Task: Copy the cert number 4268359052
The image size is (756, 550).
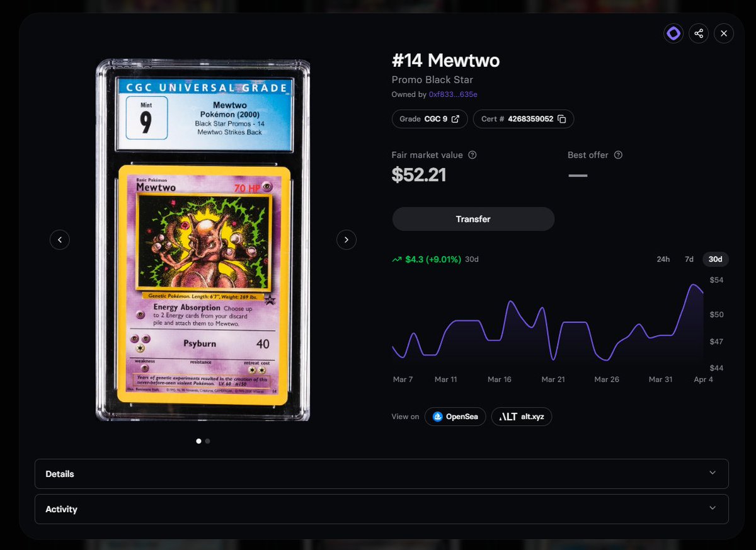Action: [x=562, y=119]
